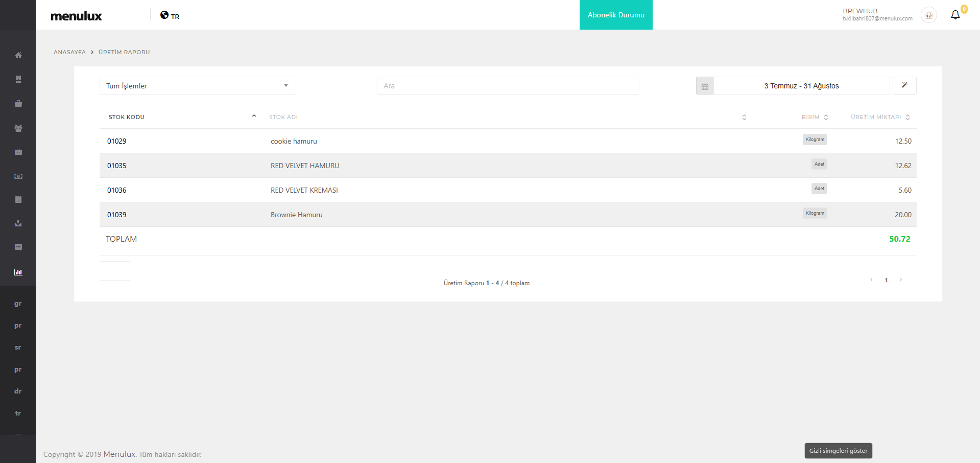Screen dimensions: 980x463
Task: Open the 'gr' sidebar menu item
Action: [18, 304]
